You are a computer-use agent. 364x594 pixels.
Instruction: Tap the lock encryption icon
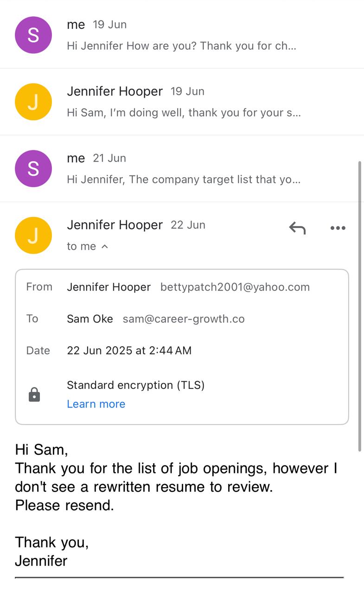[34, 395]
